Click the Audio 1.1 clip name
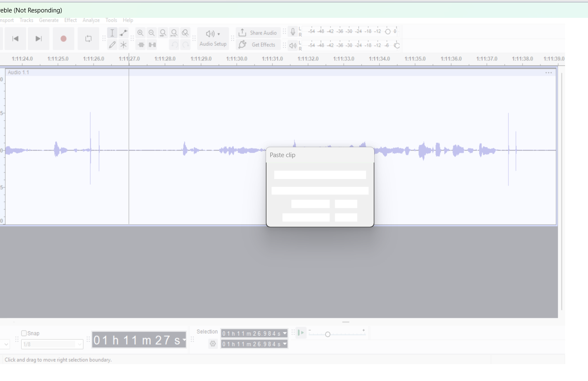Viewport: 588px width, 381px height. click(x=19, y=73)
